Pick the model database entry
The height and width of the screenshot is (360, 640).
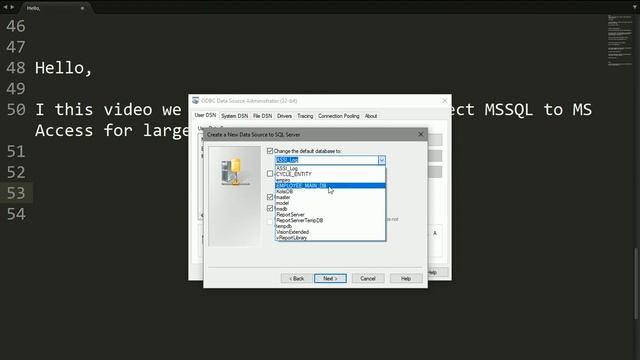pyautogui.click(x=330, y=203)
